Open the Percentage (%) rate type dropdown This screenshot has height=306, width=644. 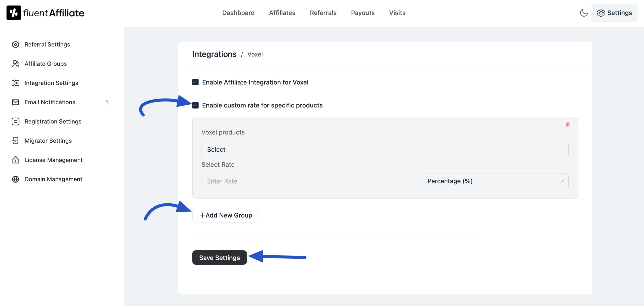pyautogui.click(x=495, y=181)
